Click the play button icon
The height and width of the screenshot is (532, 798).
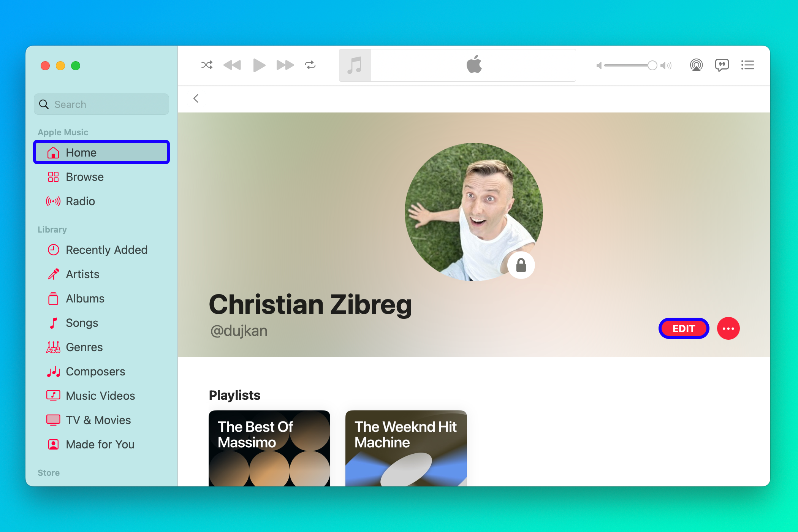(259, 65)
